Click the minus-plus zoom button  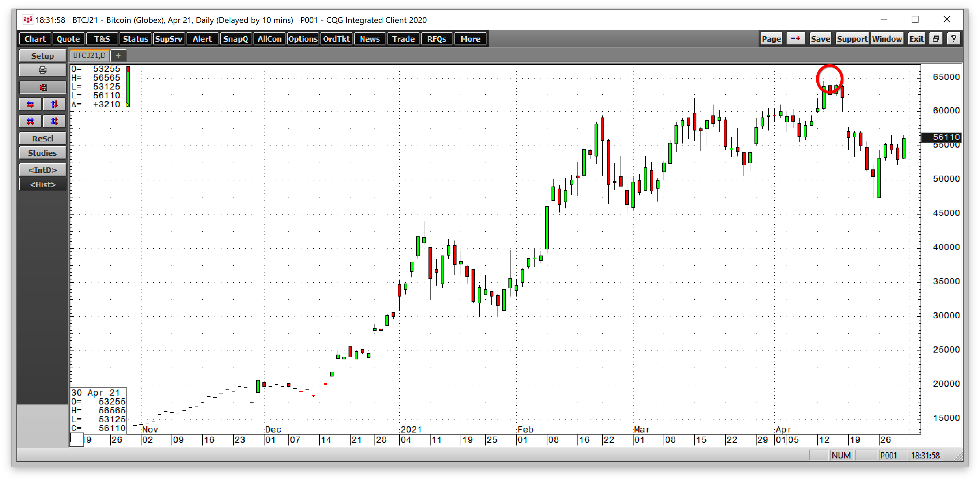pyautogui.click(x=795, y=39)
